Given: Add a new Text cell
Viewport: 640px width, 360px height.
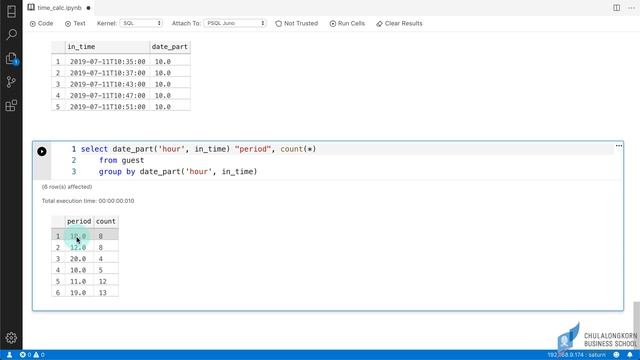Looking at the screenshot, I should pos(75,24).
